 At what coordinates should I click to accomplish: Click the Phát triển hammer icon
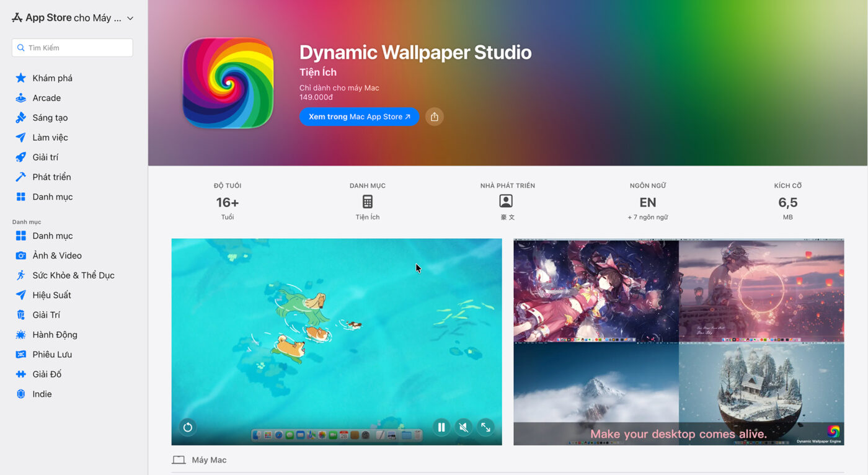click(20, 177)
